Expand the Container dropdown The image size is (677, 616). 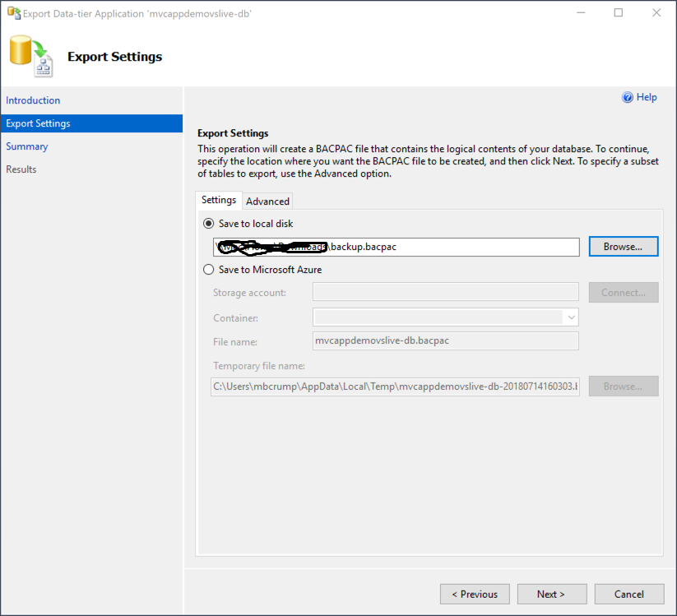[570, 317]
